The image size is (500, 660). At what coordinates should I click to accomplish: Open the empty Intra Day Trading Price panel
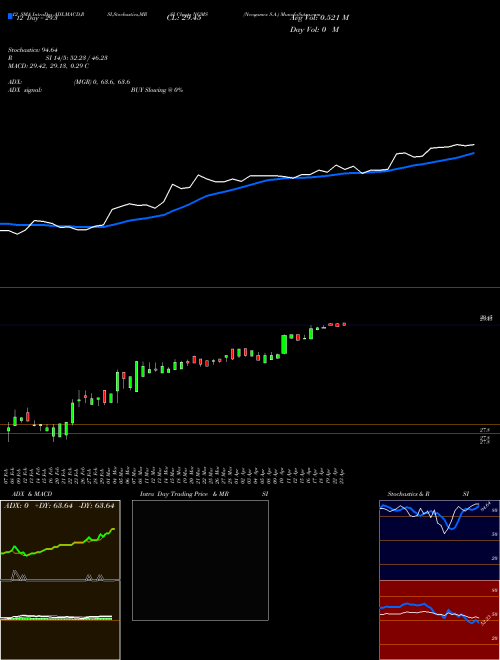(x=200, y=560)
